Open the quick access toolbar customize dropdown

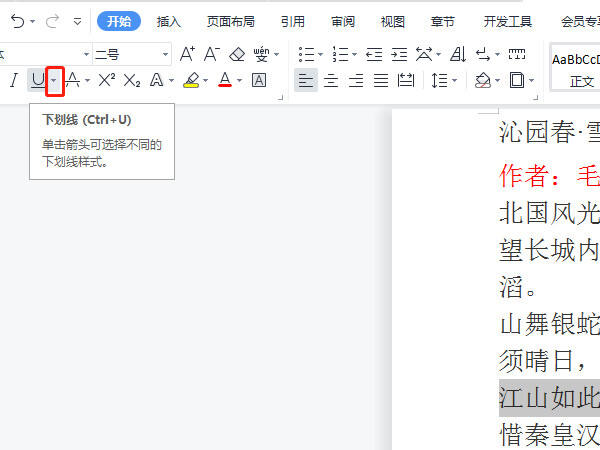[x=77, y=22]
